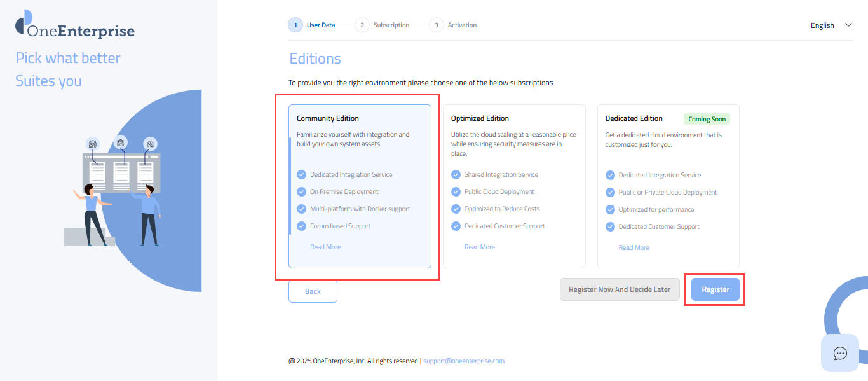Click Register Now And Decide Later
The height and width of the screenshot is (381, 868).
[620, 289]
